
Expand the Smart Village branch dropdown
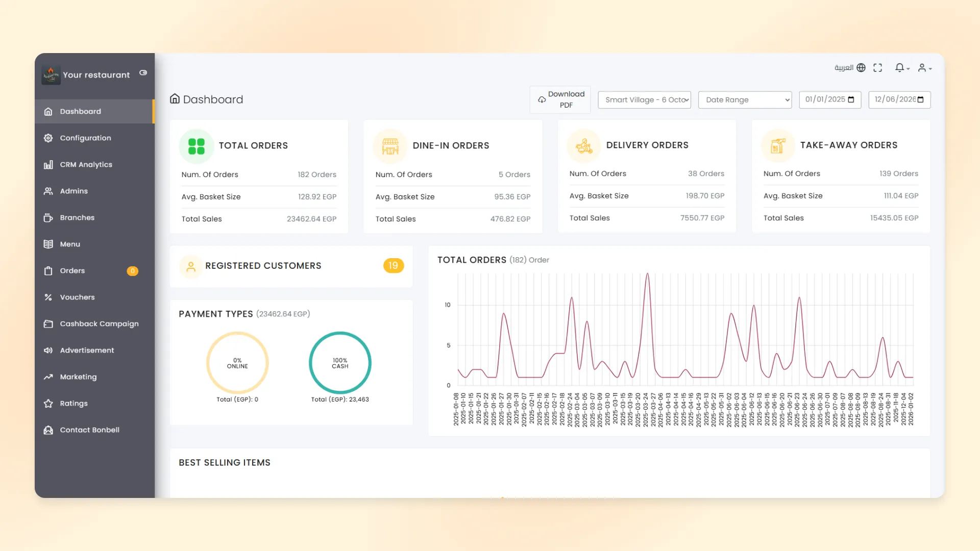pos(644,100)
